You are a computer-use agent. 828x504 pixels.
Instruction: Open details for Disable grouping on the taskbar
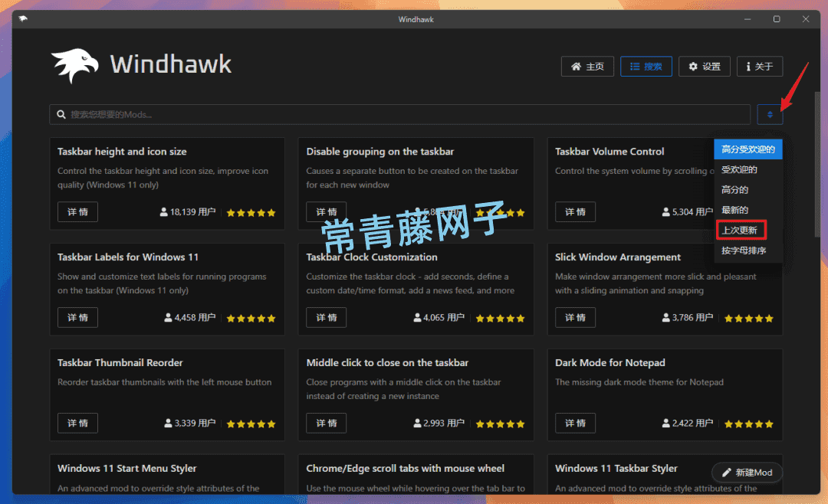click(327, 211)
